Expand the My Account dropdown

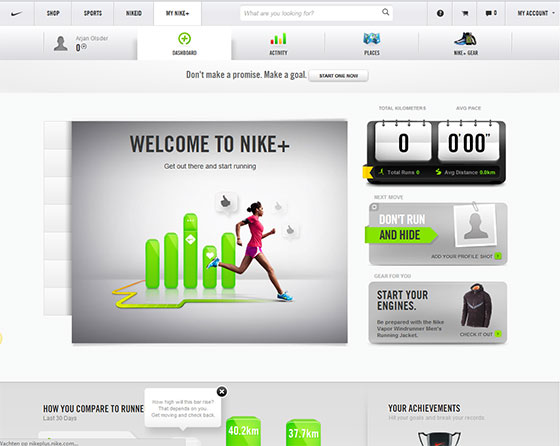[535, 13]
